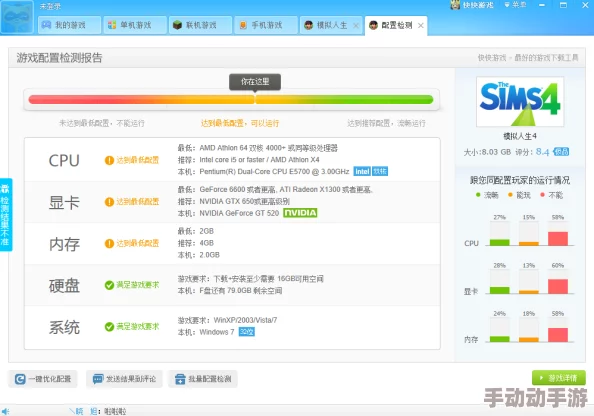The width and height of the screenshot is (594, 416).
Task: Click the speaker icon in the status bar
Action: coord(5,411)
